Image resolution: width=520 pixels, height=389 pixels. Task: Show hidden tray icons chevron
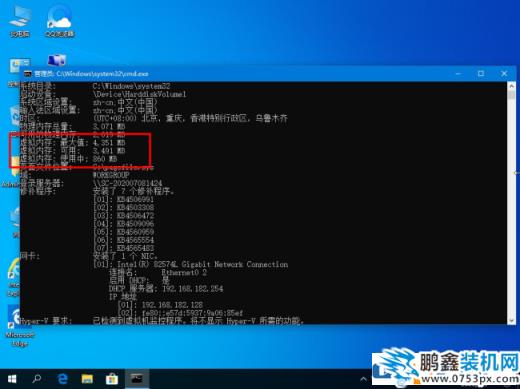[363, 379]
